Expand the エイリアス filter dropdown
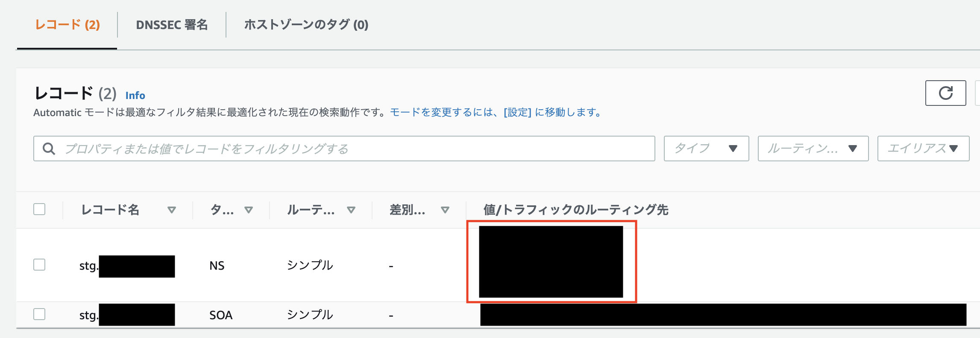The image size is (980, 338). [x=923, y=149]
